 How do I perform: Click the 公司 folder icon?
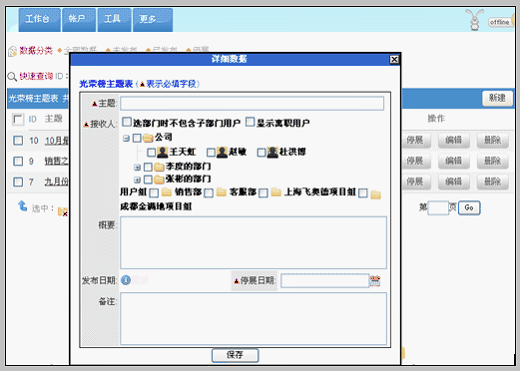click(148, 137)
